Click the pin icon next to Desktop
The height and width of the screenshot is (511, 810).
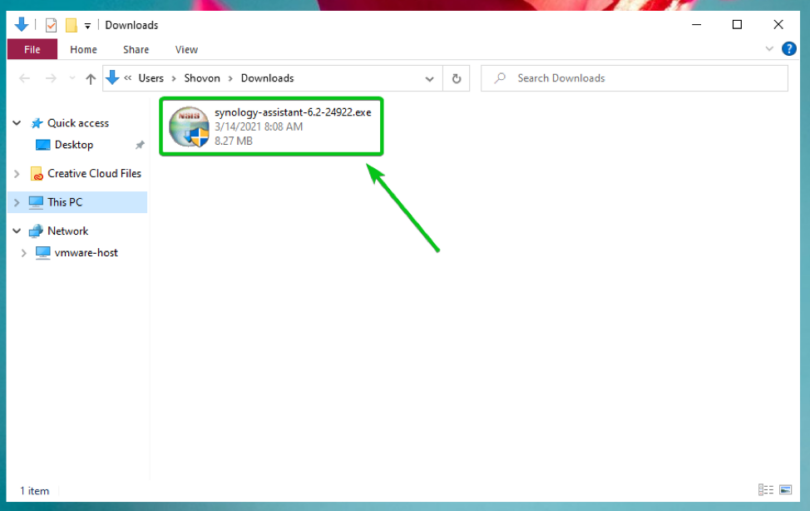139,145
